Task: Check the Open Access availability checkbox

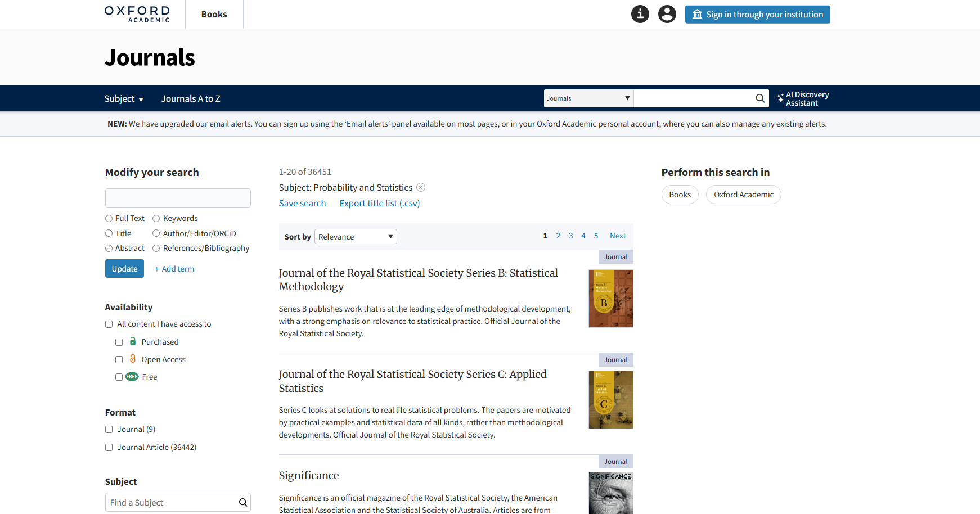Action: coord(119,359)
